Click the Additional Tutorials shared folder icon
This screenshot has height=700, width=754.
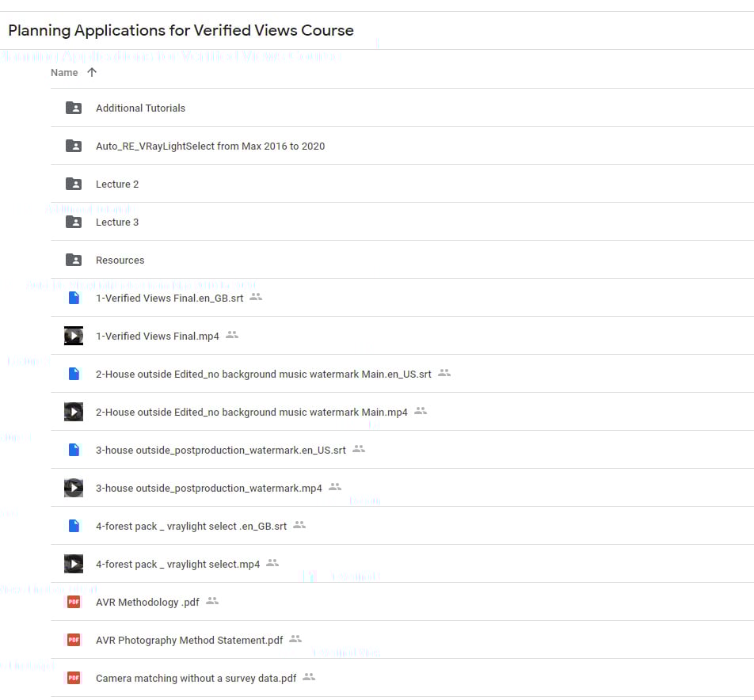(74, 108)
